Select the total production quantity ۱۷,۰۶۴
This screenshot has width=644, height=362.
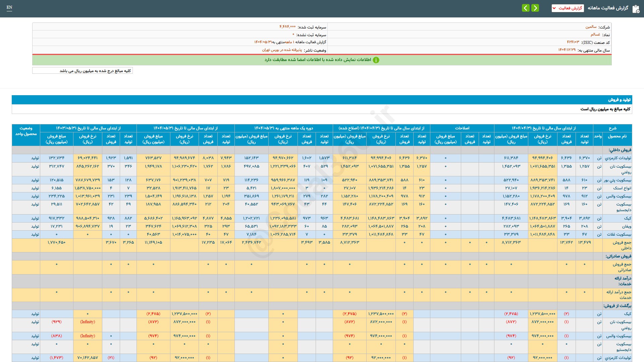click(226, 242)
